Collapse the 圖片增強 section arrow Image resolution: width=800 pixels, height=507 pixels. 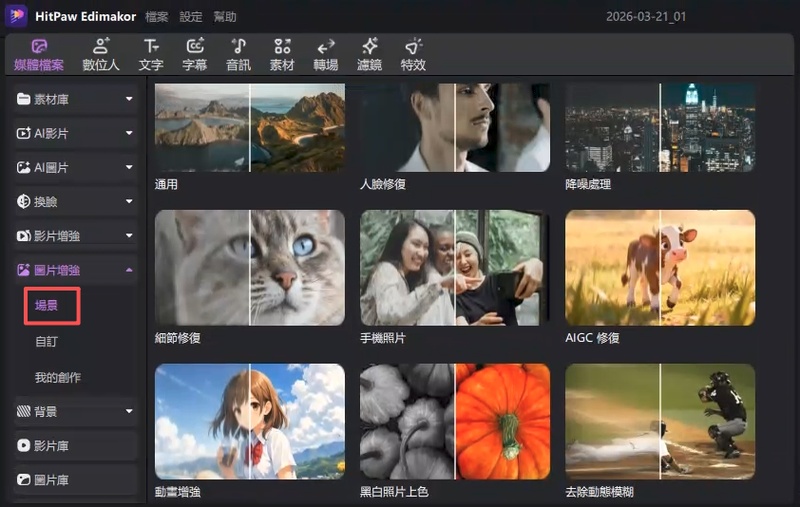pyautogui.click(x=129, y=270)
